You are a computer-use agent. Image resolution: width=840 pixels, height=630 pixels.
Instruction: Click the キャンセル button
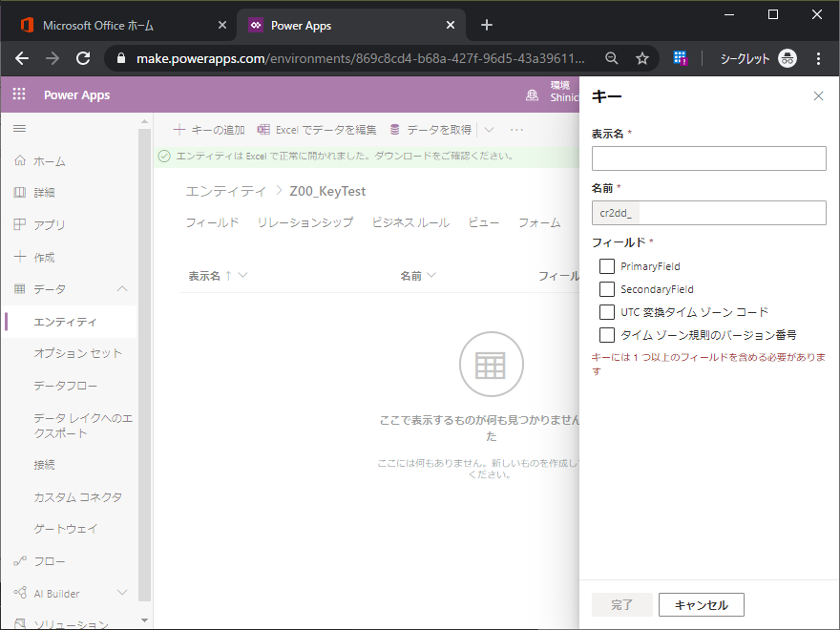pyautogui.click(x=702, y=605)
